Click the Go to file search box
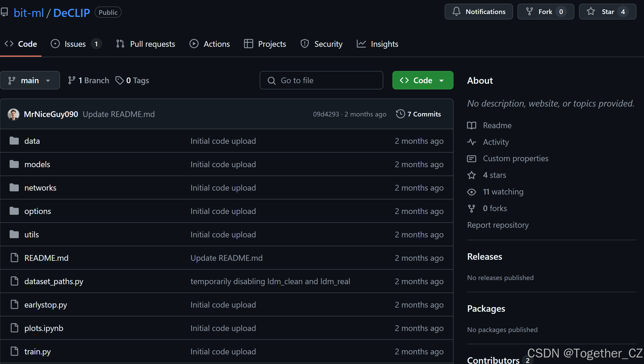Viewport: 644px width, 364px height. [x=321, y=80]
